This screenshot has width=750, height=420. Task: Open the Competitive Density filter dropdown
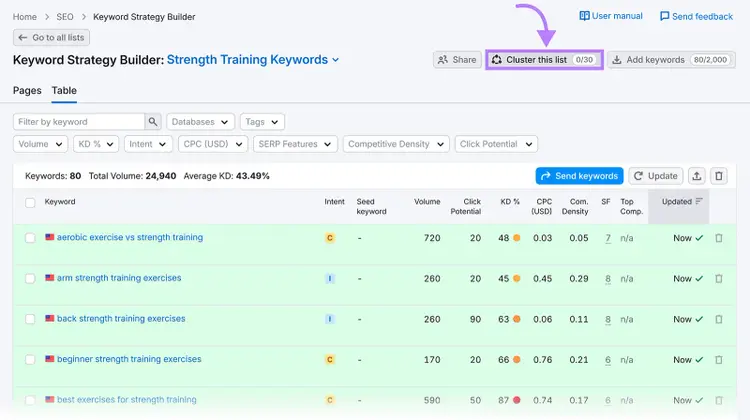coord(396,144)
